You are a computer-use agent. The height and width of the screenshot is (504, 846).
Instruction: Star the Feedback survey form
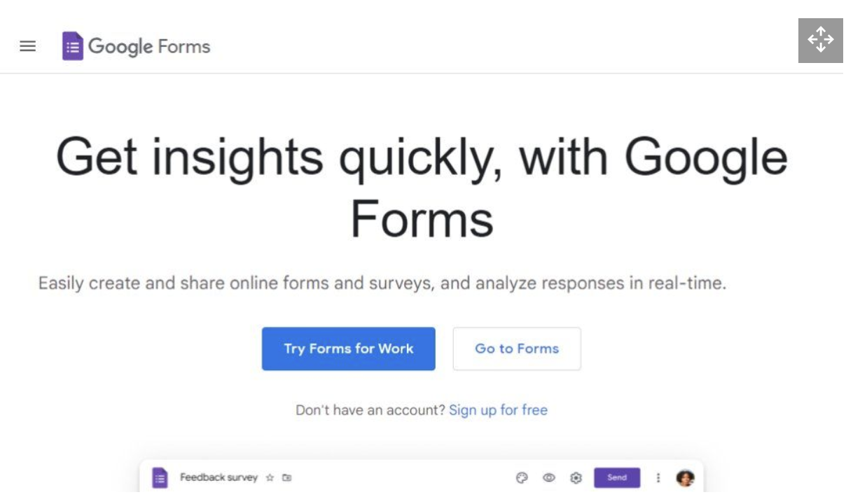pyautogui.click(x=270, y=477)
